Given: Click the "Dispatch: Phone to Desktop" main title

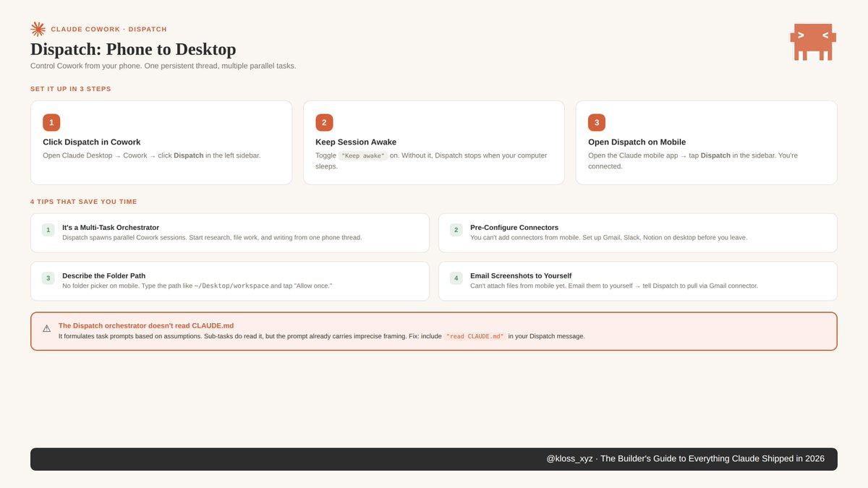Looking at the screenshot, I should pos(133,49).
